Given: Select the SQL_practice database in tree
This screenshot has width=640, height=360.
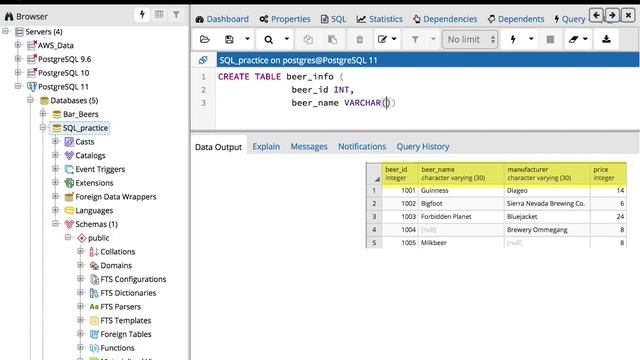Looking at the screenshot, I should (x=85, y=128).
